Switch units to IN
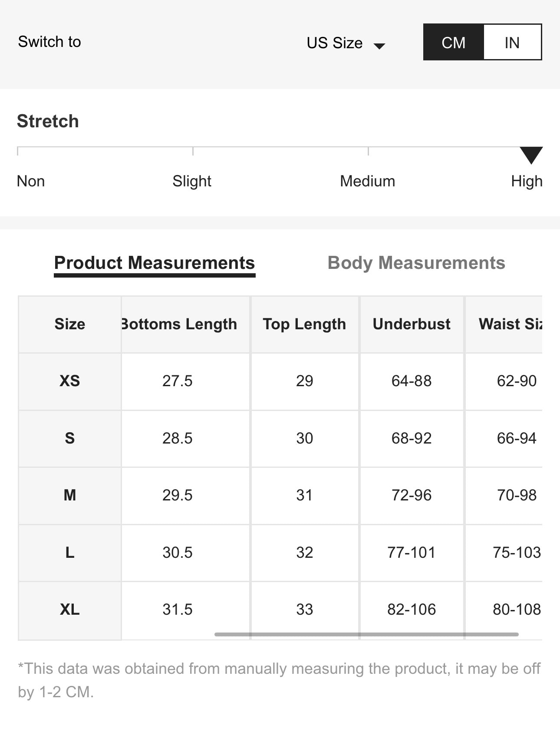The width and height of the screenshot is (560, 732). pyautogui.click(x=512, y=43)
